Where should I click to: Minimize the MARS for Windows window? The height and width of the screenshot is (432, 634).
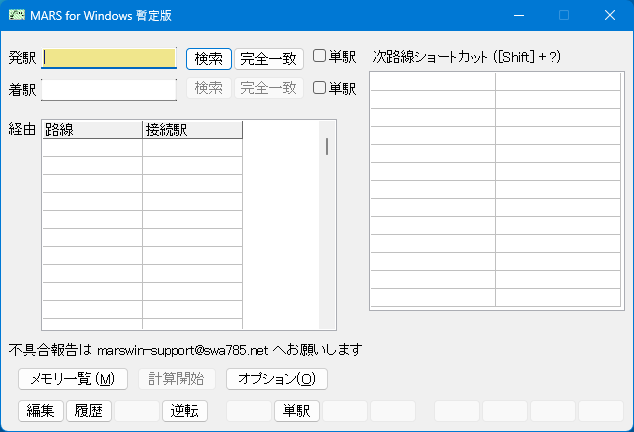tap(519, 15)
